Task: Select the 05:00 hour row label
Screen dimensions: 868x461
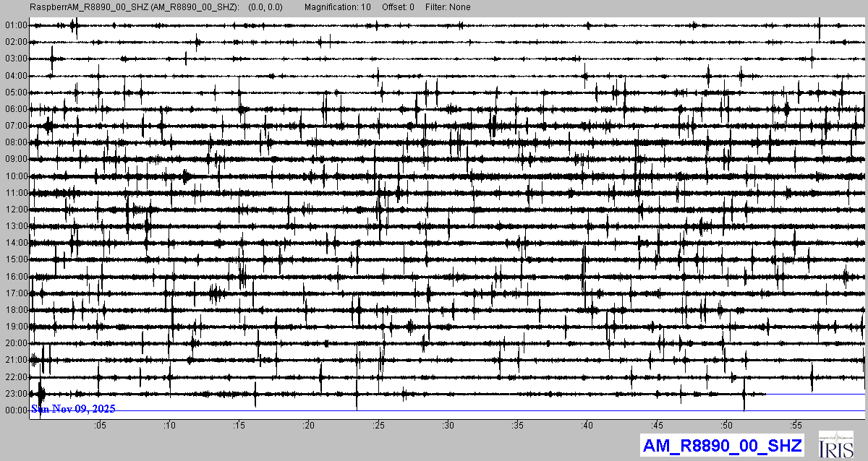Action: [x=16, y=92]
